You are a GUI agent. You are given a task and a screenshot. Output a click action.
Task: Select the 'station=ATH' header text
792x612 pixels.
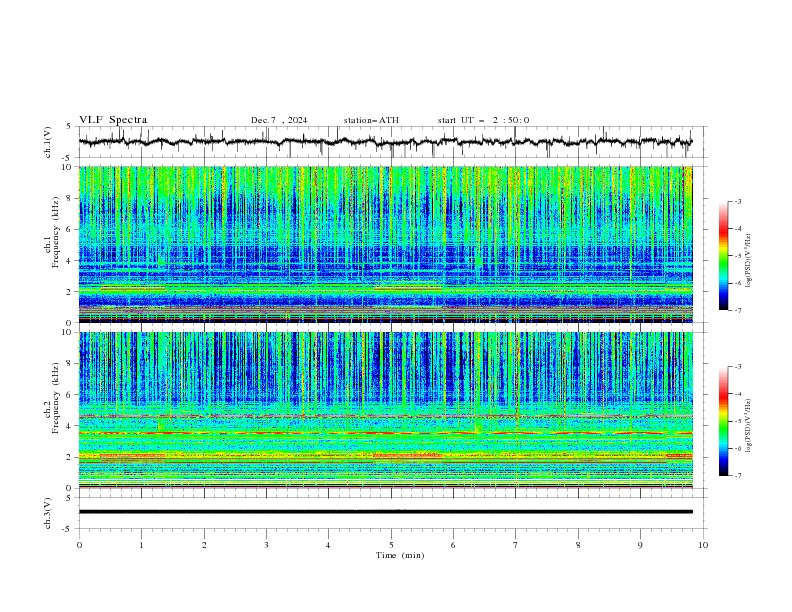pyautogui.click(x=371, y=120)
